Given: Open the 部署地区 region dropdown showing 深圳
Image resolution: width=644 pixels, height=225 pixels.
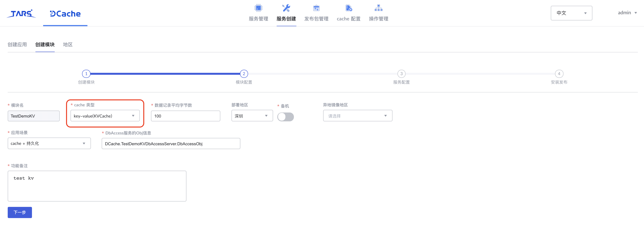Looking at the screenshot, I should tap(252, 116).
